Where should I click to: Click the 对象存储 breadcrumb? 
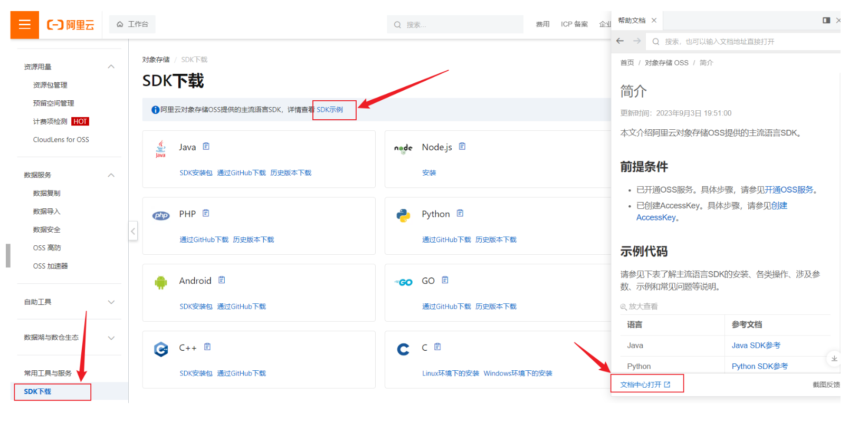point(156,60)
